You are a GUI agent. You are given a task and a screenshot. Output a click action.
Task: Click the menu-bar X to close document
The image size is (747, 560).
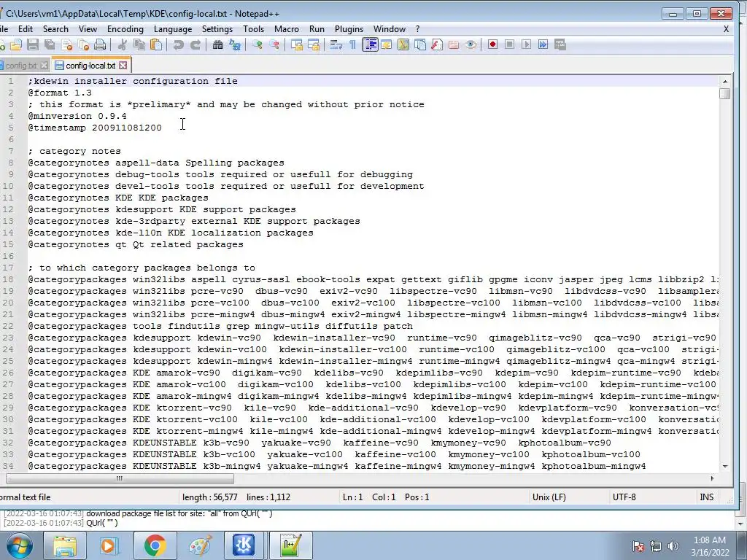[x=726, y=29]
